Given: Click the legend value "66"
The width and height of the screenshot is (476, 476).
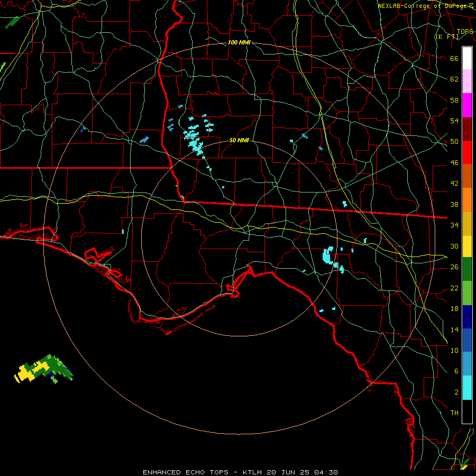Looking at the screenshot, I should pos(454,59).
